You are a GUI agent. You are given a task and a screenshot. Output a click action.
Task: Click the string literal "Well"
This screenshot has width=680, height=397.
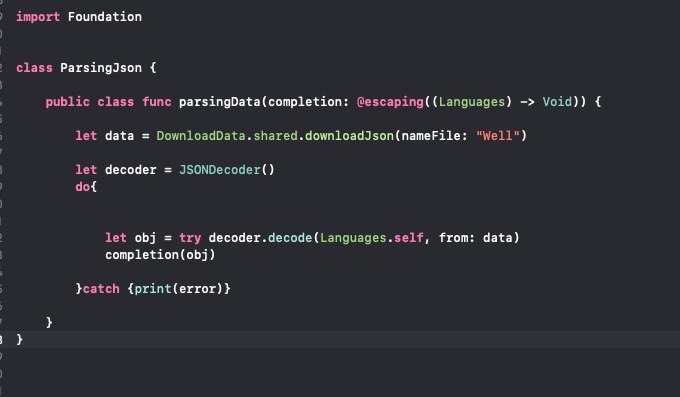[498, 136]
